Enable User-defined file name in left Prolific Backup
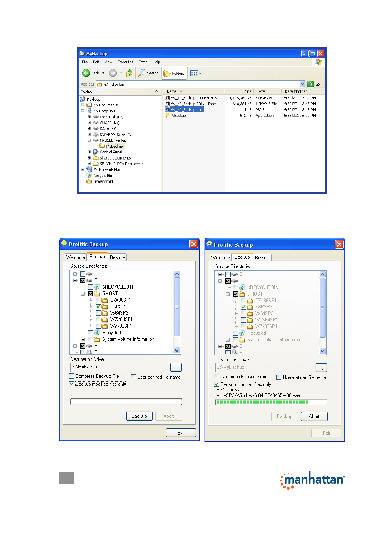 tap(133, 377)
